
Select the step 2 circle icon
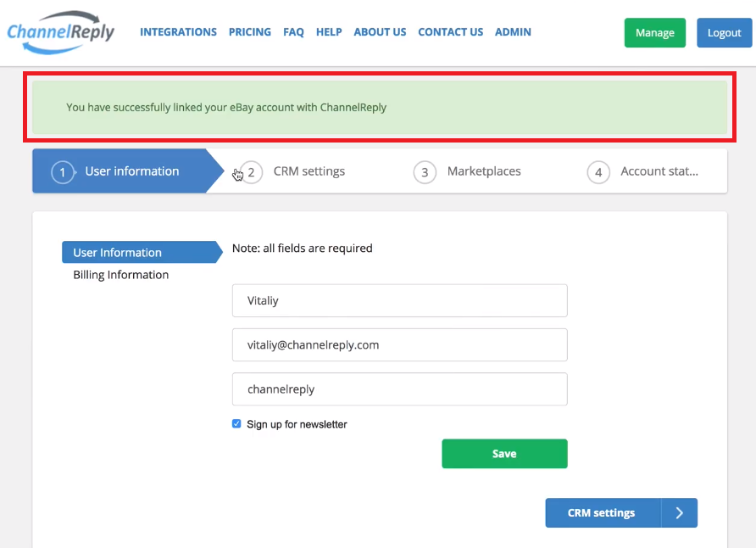[x=251, y=172]
